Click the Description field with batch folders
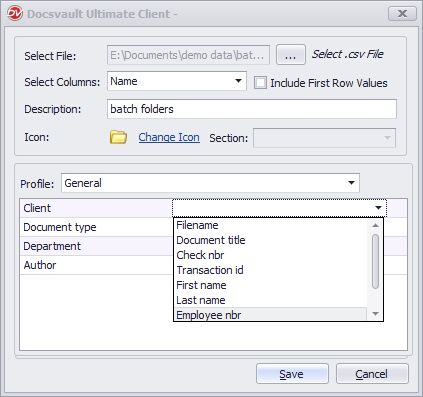 click(252, 109)
